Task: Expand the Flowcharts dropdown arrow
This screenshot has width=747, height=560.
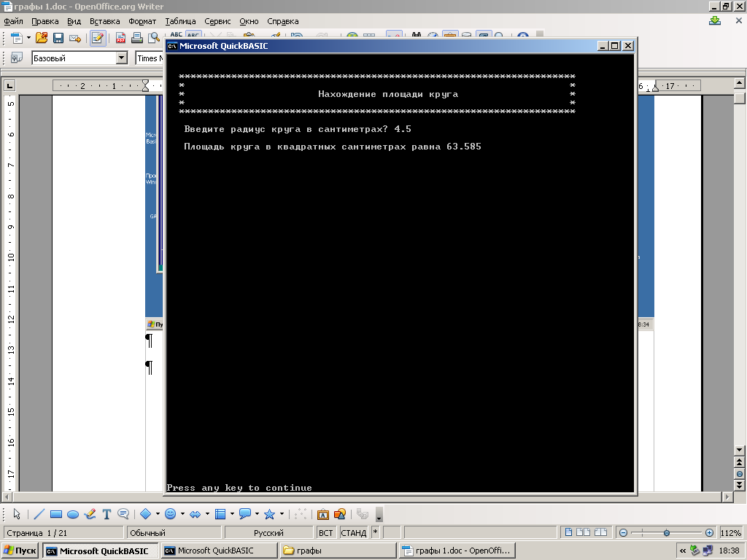Action: (x=232, y=514)
